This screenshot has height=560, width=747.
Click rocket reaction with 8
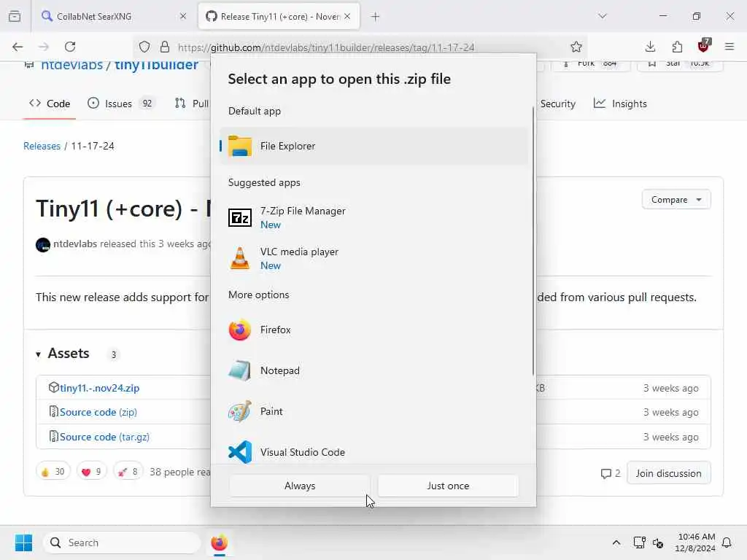[x=128, y=472]
